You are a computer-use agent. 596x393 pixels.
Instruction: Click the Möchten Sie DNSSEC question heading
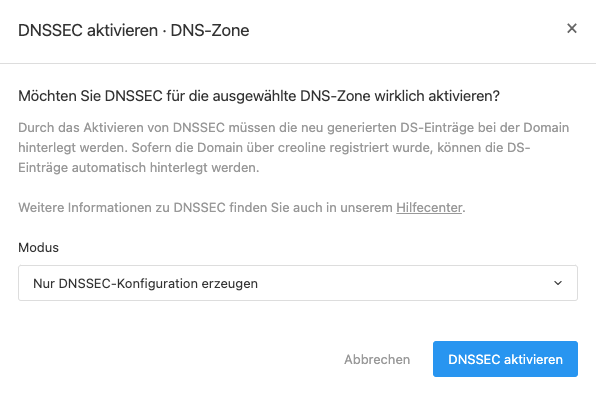pos(259,96)
